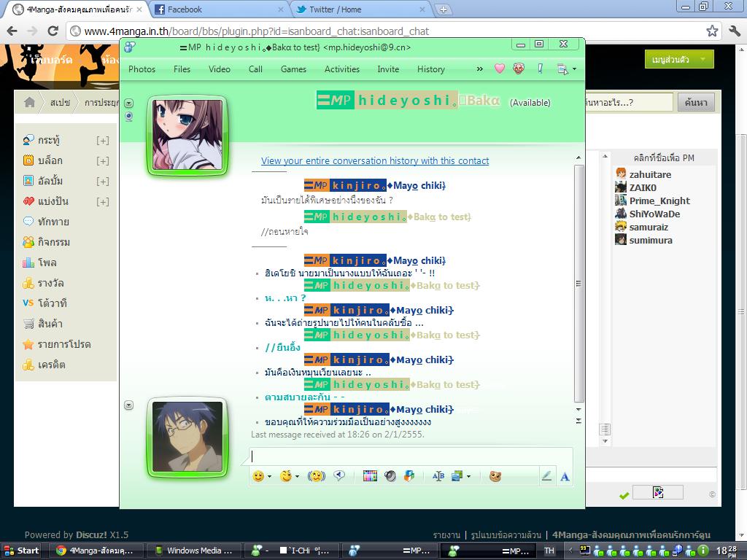
Task: Open the font settings letter A icon
Action: coord(565,477)
